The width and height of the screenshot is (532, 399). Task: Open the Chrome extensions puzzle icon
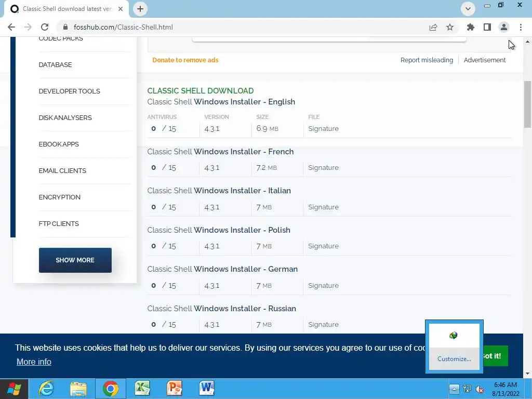470,27
